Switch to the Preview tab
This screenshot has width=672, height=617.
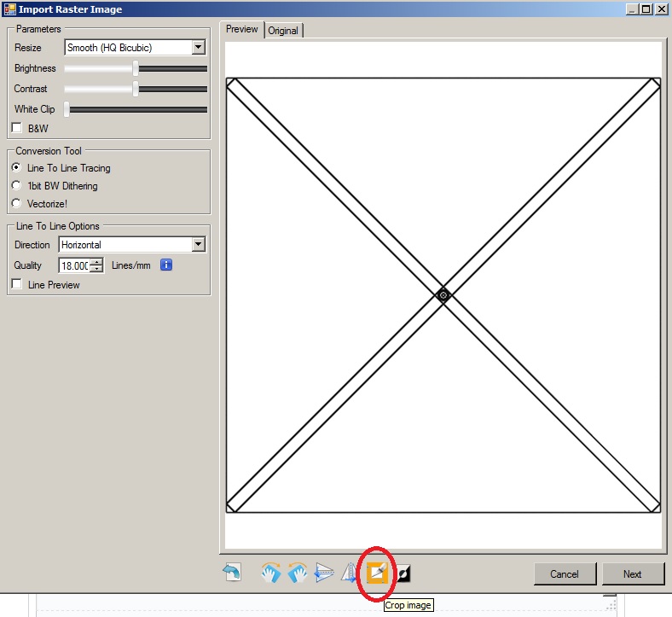241,29
